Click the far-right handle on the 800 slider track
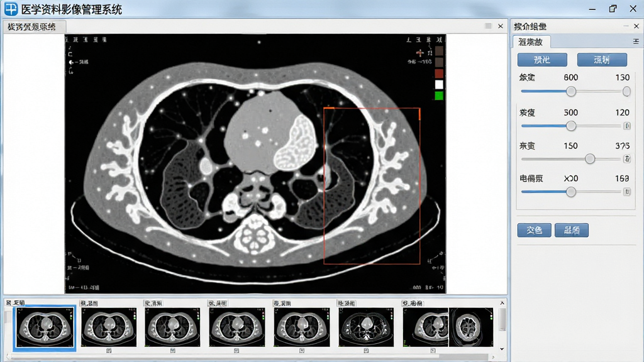This screenshot has height=362, width=644. (626, 92)
